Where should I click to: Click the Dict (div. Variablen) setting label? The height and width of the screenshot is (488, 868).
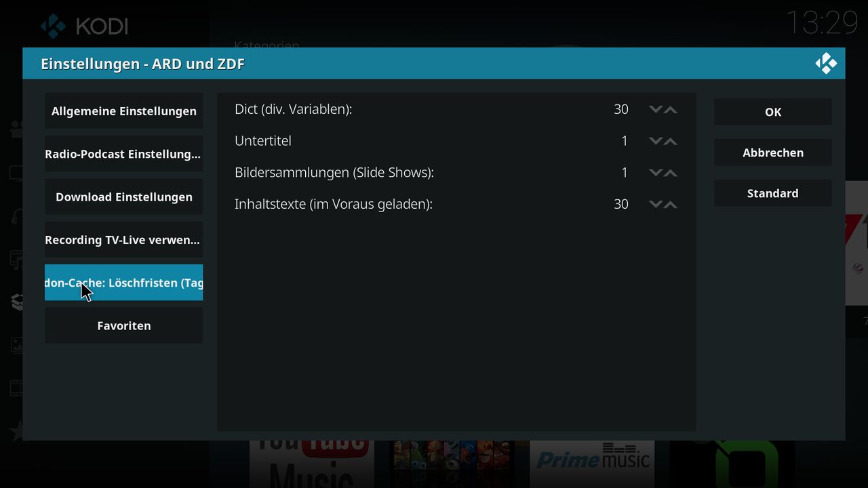[293, 109]
